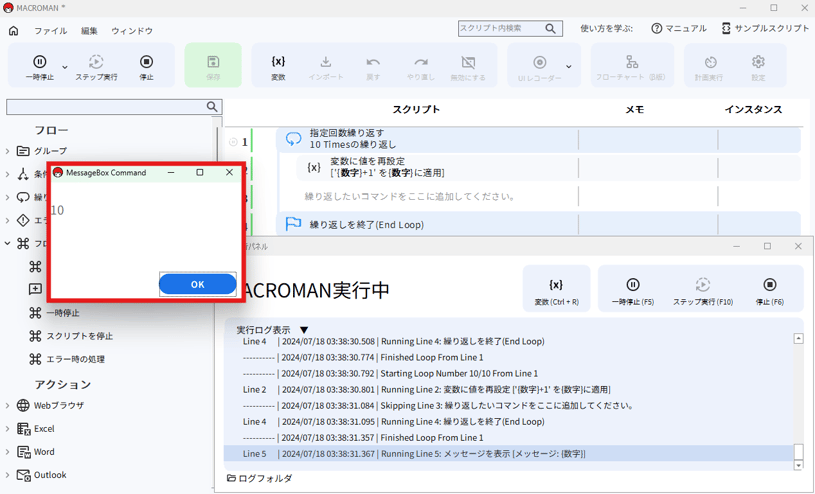
Task: Click the magnifier icon in command search box
Action: point(212,107)
